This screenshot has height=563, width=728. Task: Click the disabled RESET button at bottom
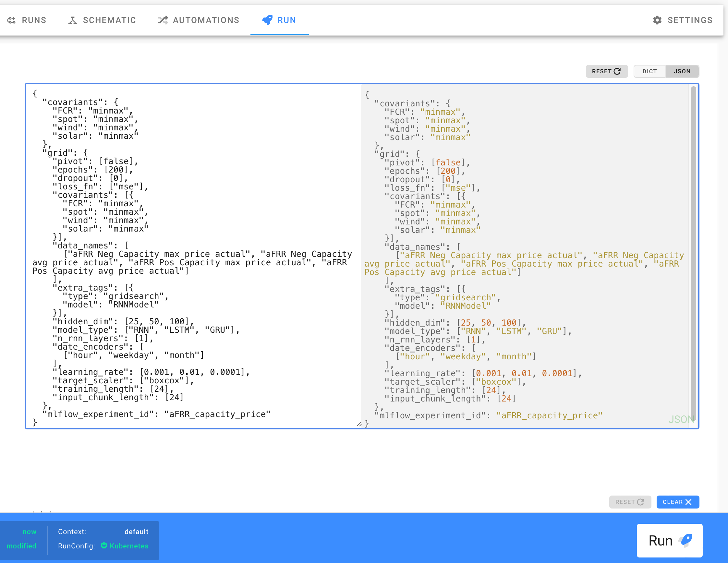(630, 502)
